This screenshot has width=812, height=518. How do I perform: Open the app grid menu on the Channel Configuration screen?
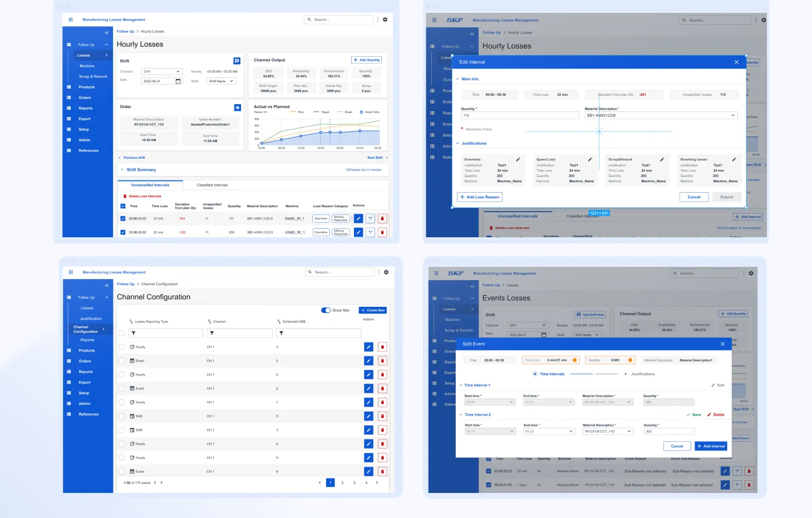click(71, 272)
